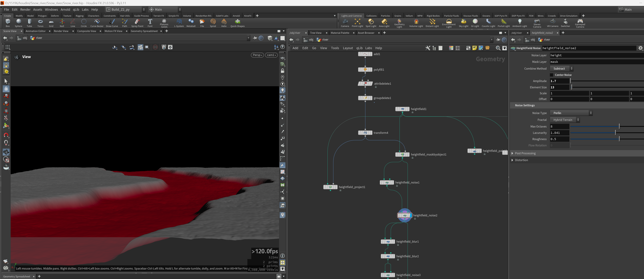
Task: Choose the Spray Paint shelf tool
Action: click(x=137, y=23)
